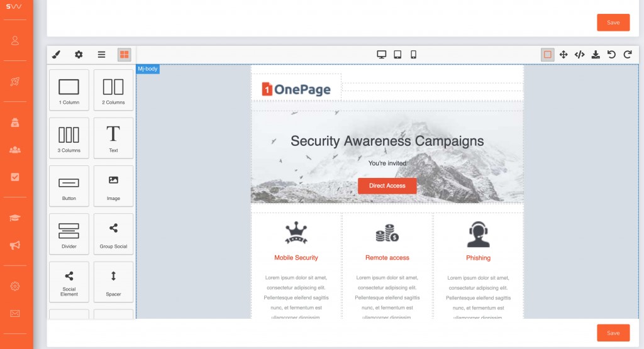Select the Divider block

[69, 234]
